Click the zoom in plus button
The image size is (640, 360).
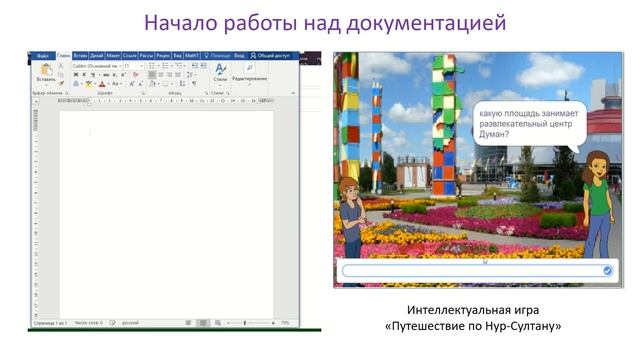pyautogui.click(x=273, y=323)
